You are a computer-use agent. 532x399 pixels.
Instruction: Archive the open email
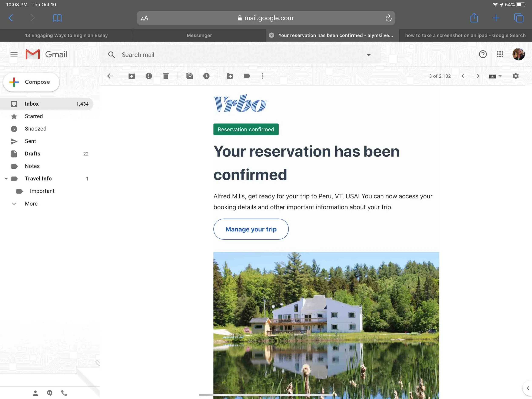pyautogui.click(x=131, y=76)
